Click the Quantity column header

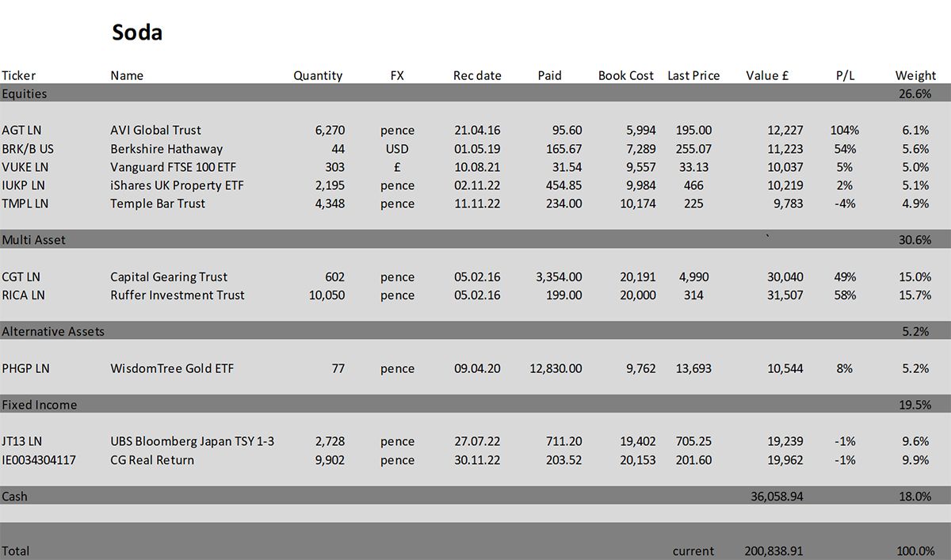click(x=318, y=76)
